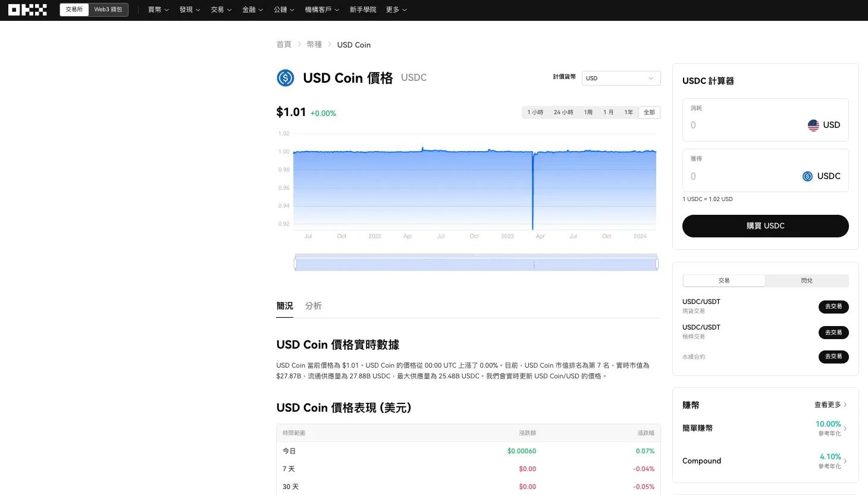Expand the 買幣 navigation menu
Viewport: 868px width, 495px height.
[158, 10]
